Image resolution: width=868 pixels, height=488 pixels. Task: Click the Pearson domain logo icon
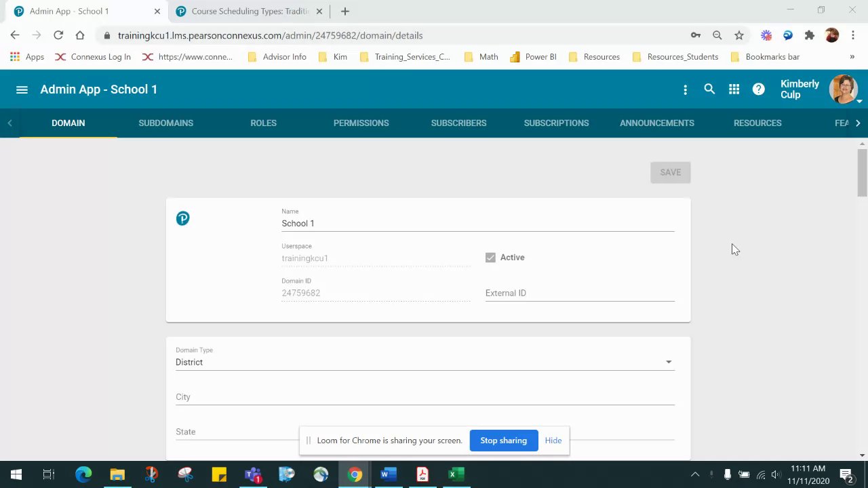(x=182, y=218)
